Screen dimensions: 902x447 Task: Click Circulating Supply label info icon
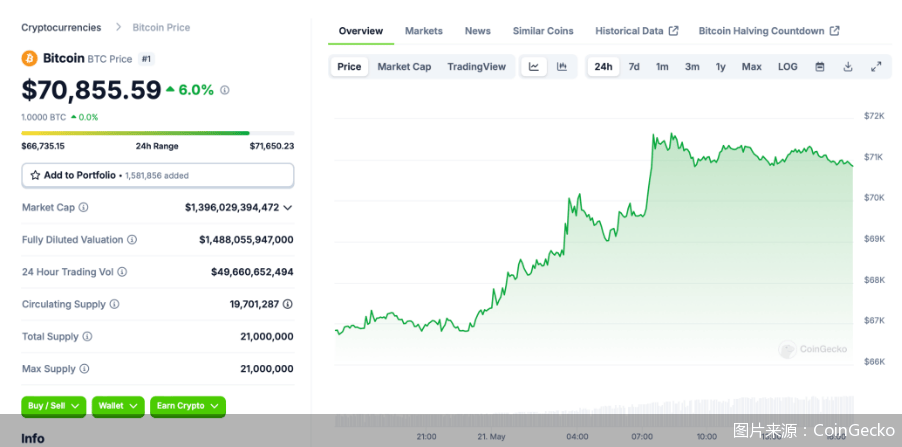point(114,304)
